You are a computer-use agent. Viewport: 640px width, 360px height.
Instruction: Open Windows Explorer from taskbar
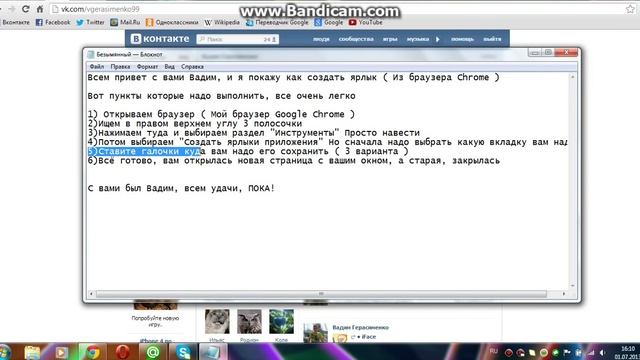[x=32, y=352]
